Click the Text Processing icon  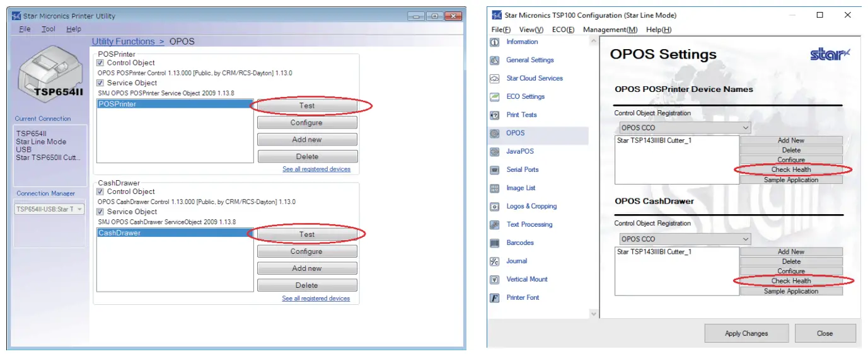495,225
